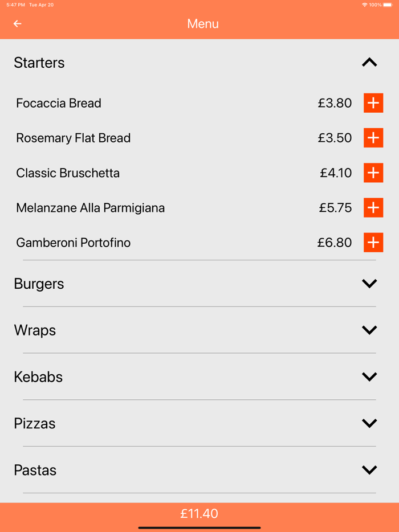Screen dimensions: 399x532
Task: Select the Focaccia Bread row
Action: pos(59,103)
